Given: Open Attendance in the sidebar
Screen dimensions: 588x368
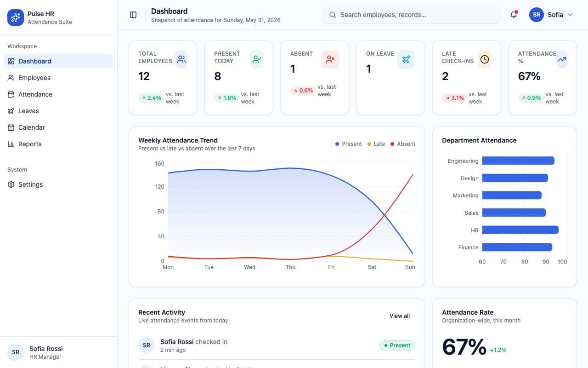Looking at the screenshot, I should pos(58,94).
